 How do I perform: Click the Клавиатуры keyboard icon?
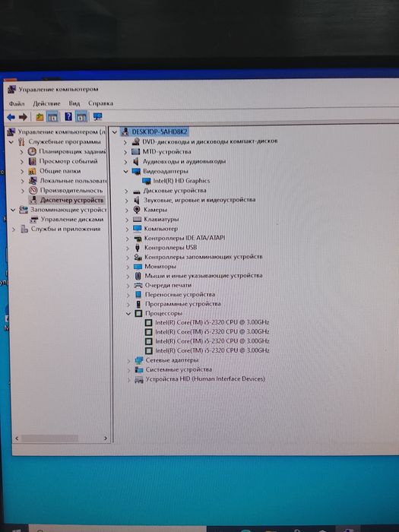coord(137,219)
